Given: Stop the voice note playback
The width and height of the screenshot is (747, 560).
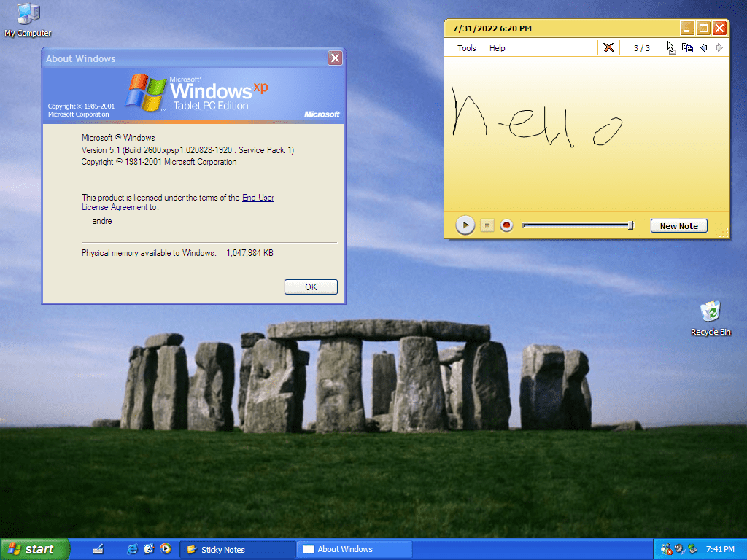Looking at the screenshot, I should coord(487,226).
